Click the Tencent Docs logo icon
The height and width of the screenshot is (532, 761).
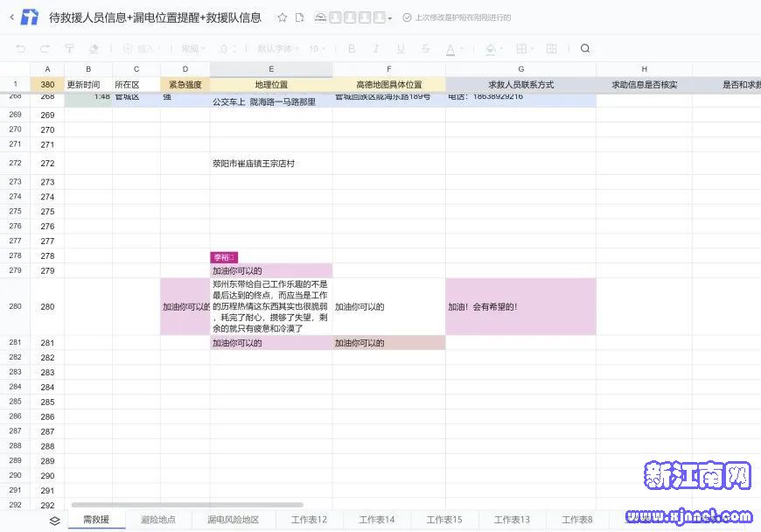click(x=30, y=17)
